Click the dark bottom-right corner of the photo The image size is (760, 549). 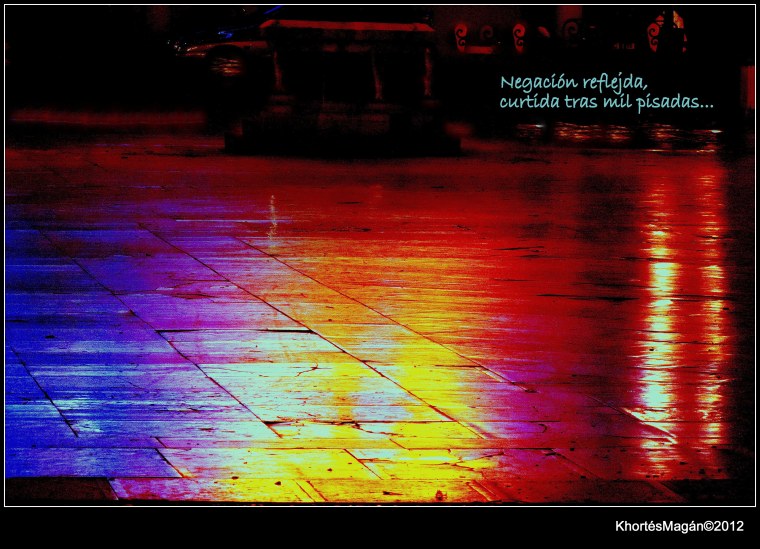tap(720, 488)
